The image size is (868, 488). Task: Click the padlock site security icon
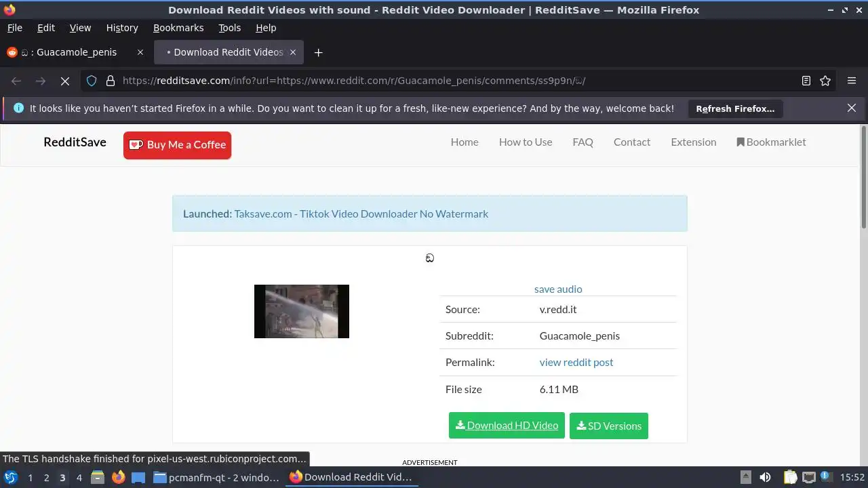(111, 81)
